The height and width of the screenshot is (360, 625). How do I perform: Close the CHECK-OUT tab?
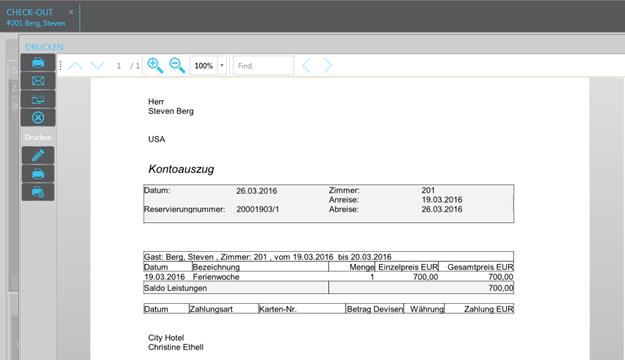pos(71,12)
